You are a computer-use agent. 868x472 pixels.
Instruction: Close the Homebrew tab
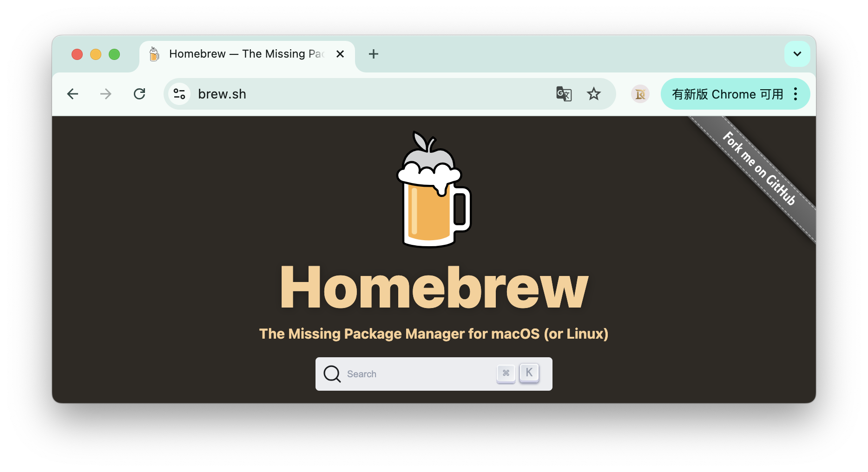point(340,54)
